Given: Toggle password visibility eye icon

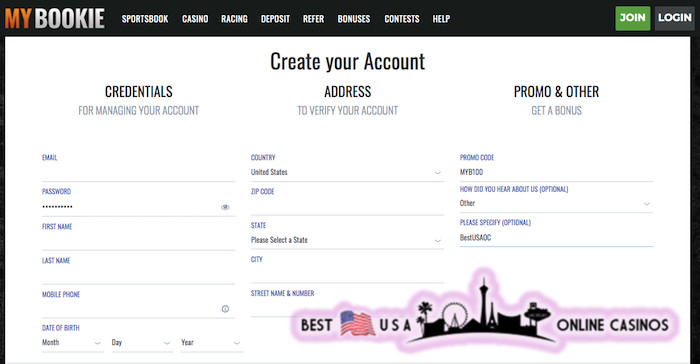Looking at the screenshot, I should click(x=225, y=207).
